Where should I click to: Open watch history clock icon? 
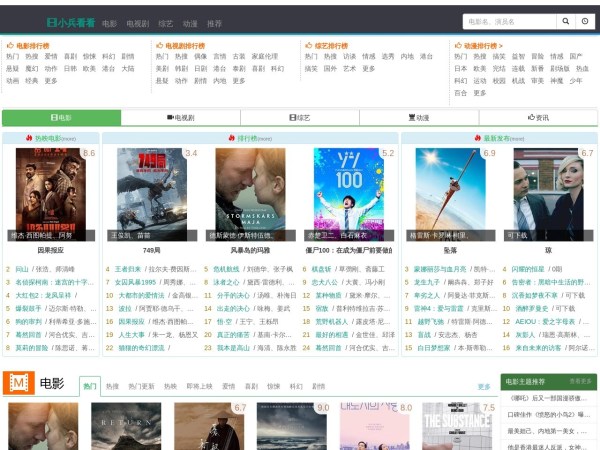click(x=585, y=21)
